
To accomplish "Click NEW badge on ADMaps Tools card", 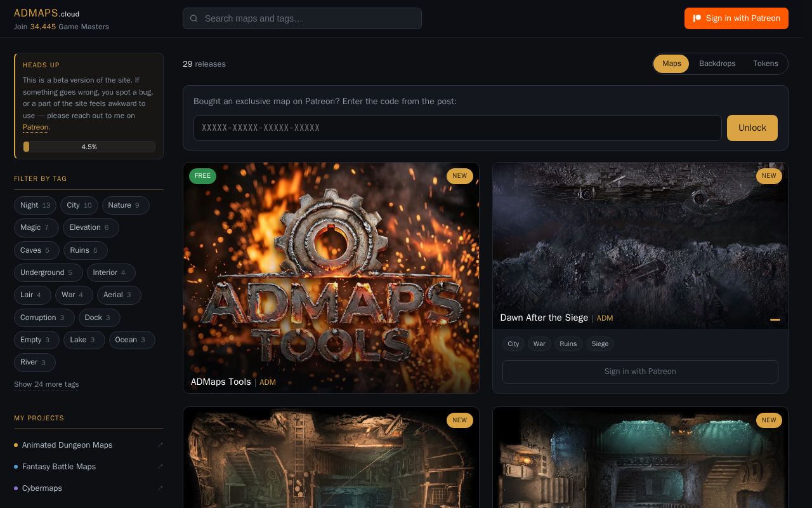I will tap(460, 176).
